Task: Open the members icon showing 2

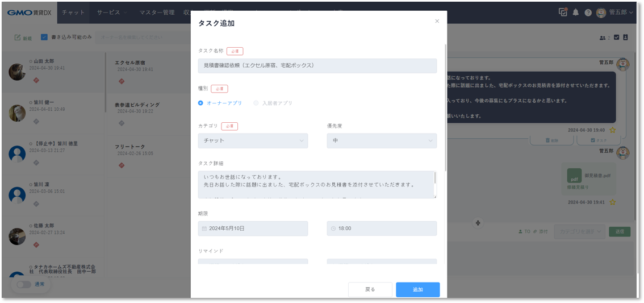Action: pyautogui.click(x=605, y=38)
